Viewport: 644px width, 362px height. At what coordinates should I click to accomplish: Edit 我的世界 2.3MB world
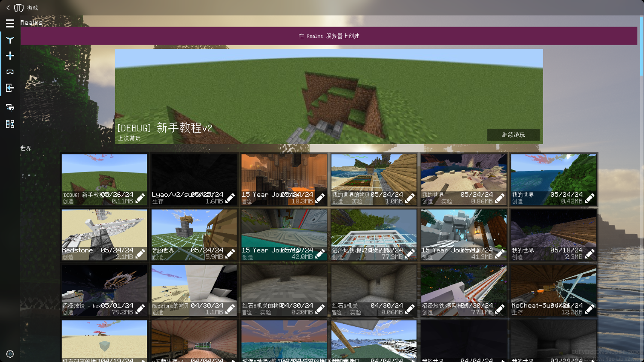[x=590, y=254]
